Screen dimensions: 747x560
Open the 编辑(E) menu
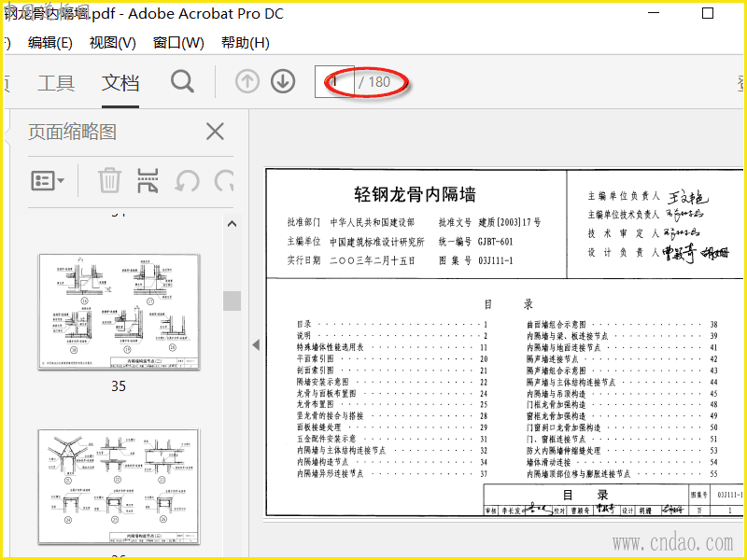pyautogui.click(x=50, y=43)
